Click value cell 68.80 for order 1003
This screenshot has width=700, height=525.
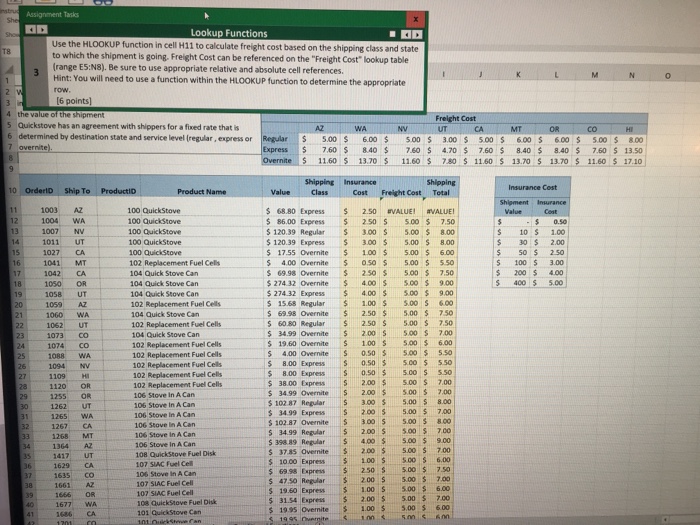pos(281,211)
